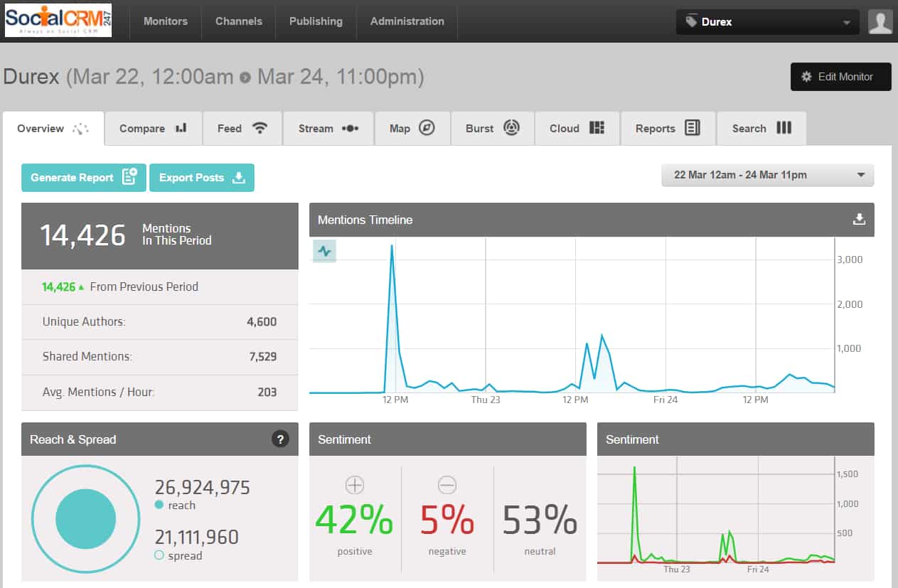Click the Avg. Mentions / Hour value 203
The image size is (898, 588).
pos(267,392)
